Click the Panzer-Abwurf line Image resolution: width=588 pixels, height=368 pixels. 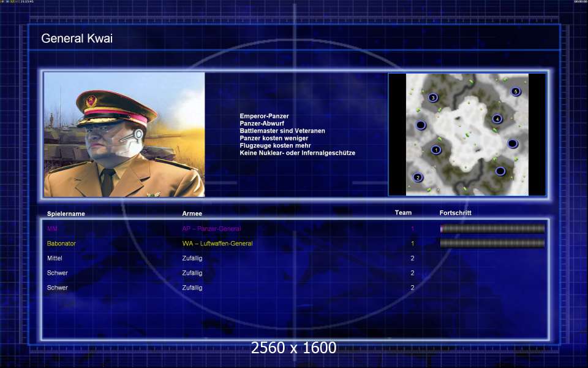262,123
